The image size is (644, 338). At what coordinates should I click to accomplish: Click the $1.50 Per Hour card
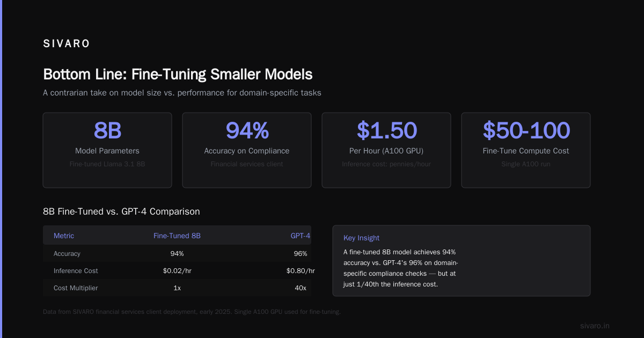click(386, 150)
